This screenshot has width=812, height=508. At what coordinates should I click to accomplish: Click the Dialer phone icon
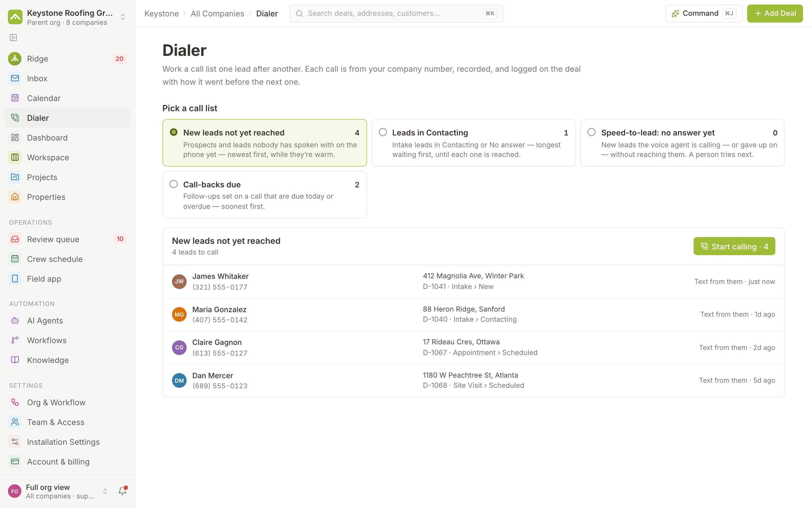pos(15,118)
